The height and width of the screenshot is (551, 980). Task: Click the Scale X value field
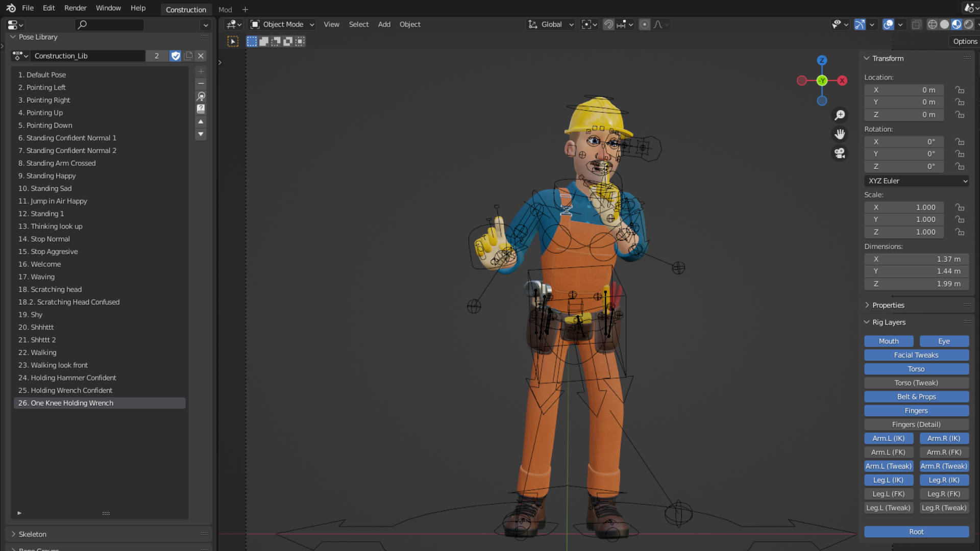[x=903, y=208]
